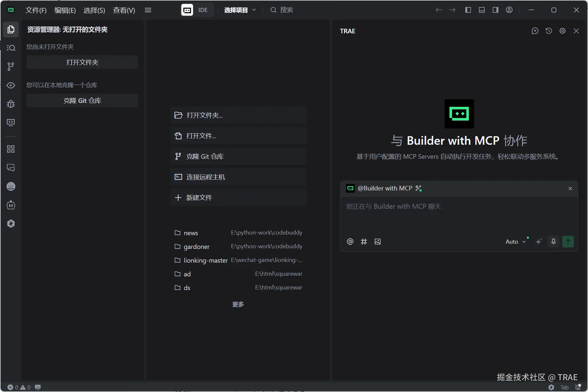Screen dimensions: 588x392
Task: Open the 查看(V) menu
Action: tap(124, 10)
